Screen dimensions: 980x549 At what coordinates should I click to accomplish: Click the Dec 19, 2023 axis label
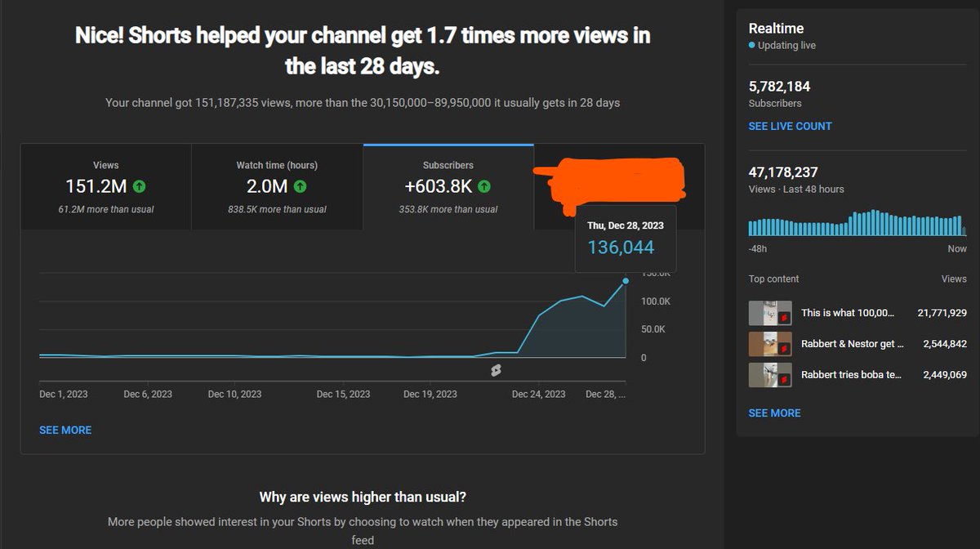[430, 394]
